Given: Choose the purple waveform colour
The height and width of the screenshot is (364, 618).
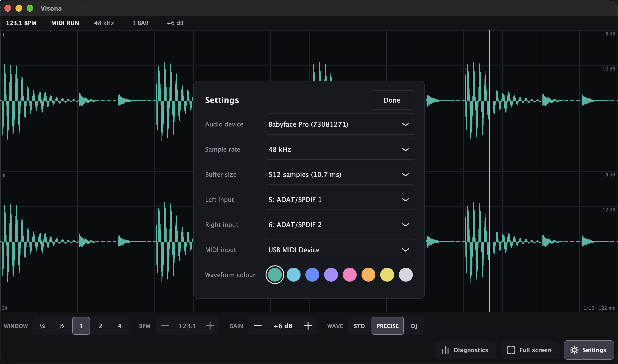Looking at the screenshot, I should coord(331,275).
